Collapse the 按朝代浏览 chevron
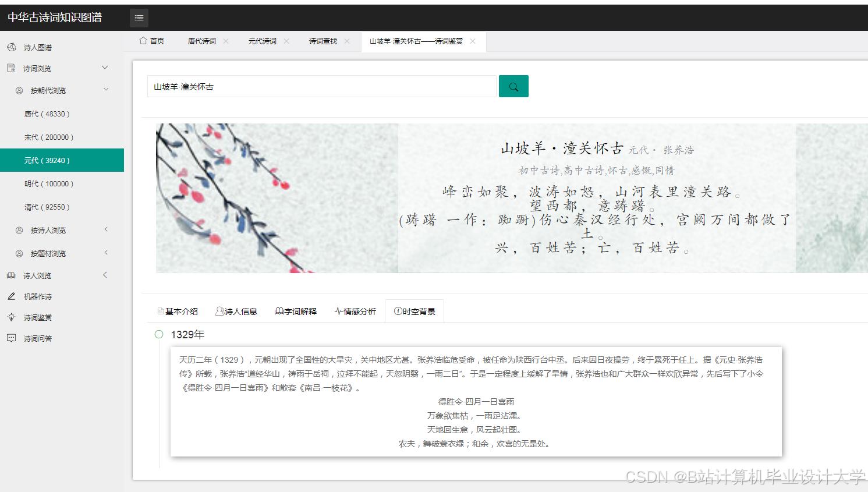This screenshot has height=492, width=868. (x=105, y=90)
